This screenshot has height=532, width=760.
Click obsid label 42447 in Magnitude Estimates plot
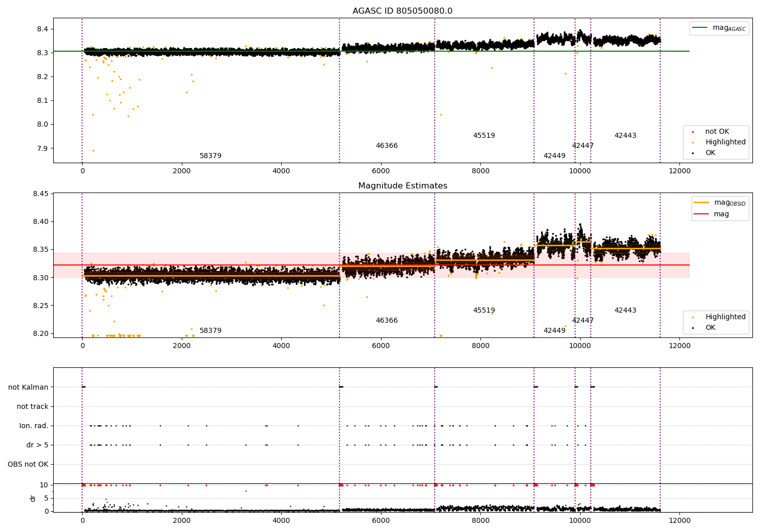pos(583,321)
